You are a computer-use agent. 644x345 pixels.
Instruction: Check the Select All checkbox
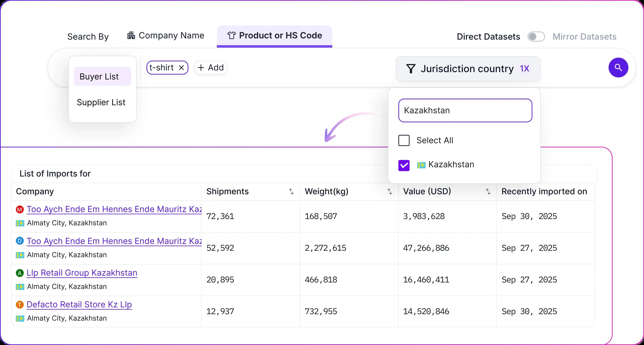click(404, 140)
